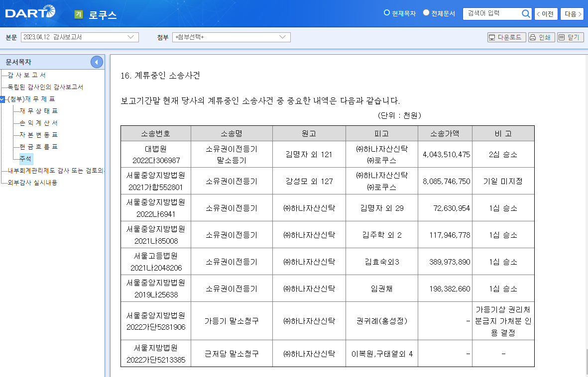The width and height of the screenshot is (588, 377).
Task: Open the 본문 document dropdown
Action: (80, 37)
